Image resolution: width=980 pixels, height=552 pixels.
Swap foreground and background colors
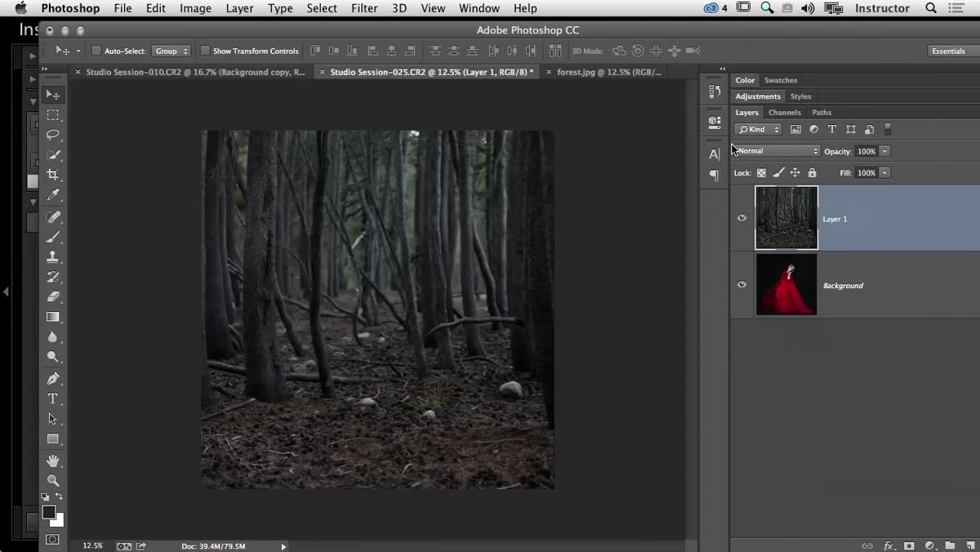point(60,496)
